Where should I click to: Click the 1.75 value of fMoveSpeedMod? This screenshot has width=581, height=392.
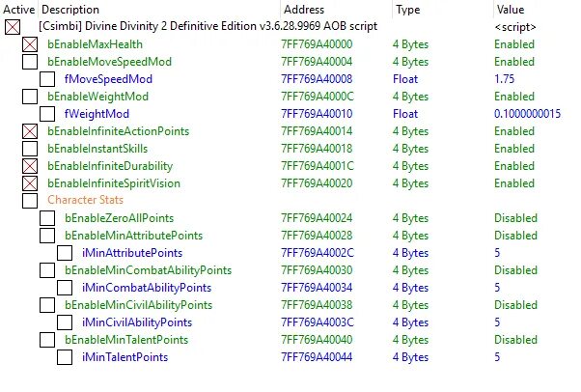click(505, 79)
